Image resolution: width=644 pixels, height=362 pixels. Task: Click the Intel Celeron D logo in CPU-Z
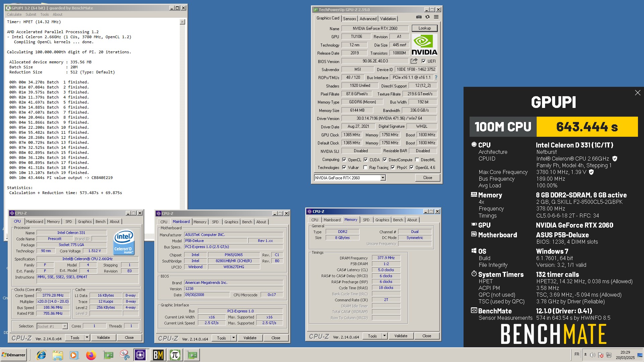[x=124, y=242]
